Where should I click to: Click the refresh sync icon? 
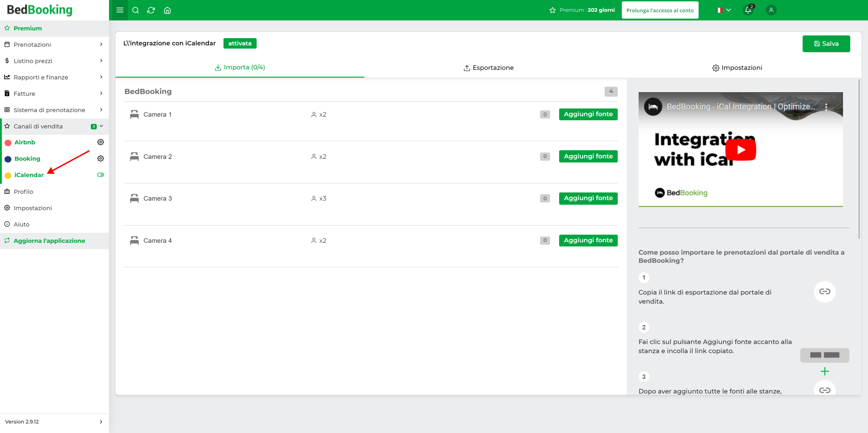coord(151,10)
